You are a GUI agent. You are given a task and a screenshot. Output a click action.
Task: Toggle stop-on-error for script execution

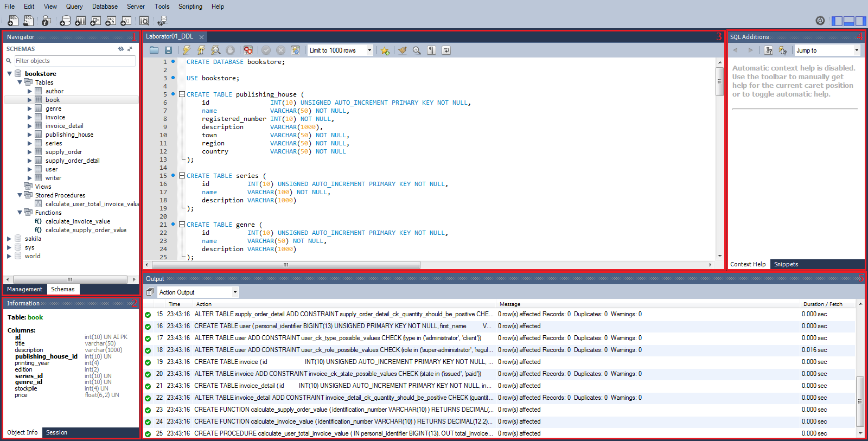(x=248, y=50)
